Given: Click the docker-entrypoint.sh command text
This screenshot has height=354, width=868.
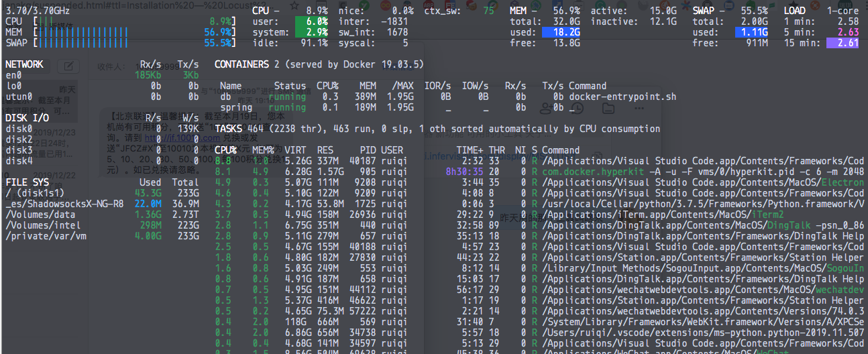Looking at the screenshot, I should pyautogui.click(x=622, y=97).
